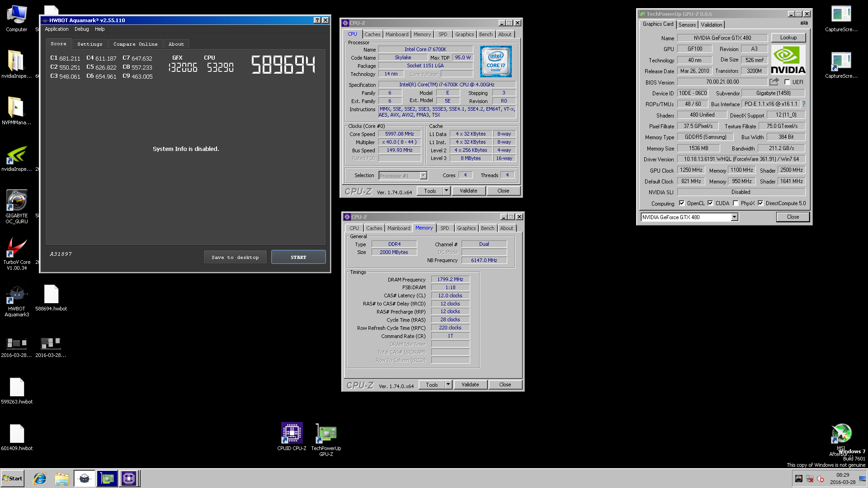This screenshot has width=868, height=488.
Task: Click the GPU-Z screenshot camera icon
Action: click(804, 23)
